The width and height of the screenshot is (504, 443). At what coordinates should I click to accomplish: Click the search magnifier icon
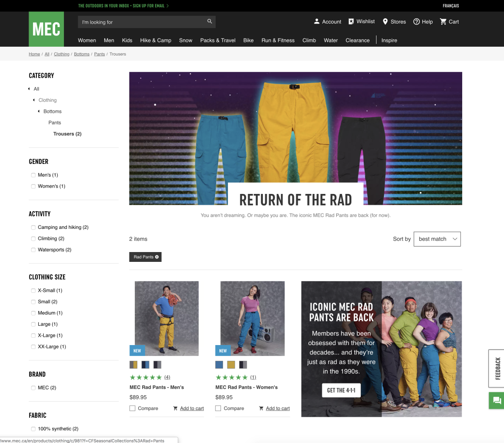(x=210, y=21)
